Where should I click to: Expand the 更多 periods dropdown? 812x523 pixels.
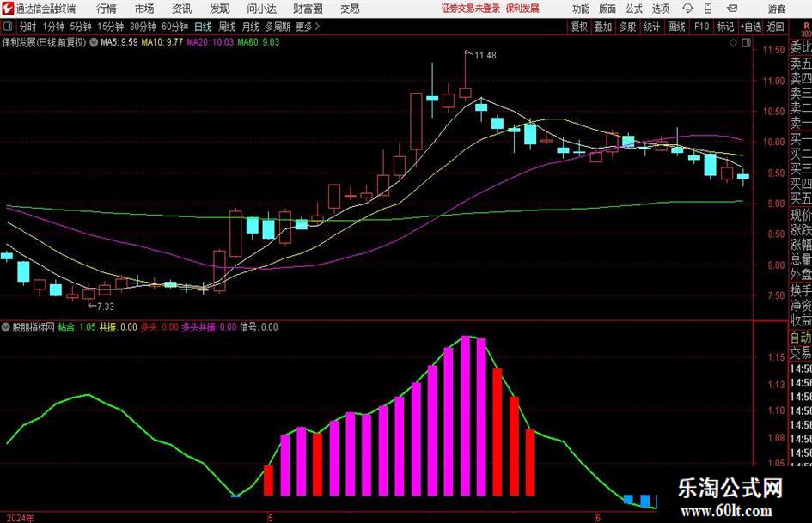308,27
